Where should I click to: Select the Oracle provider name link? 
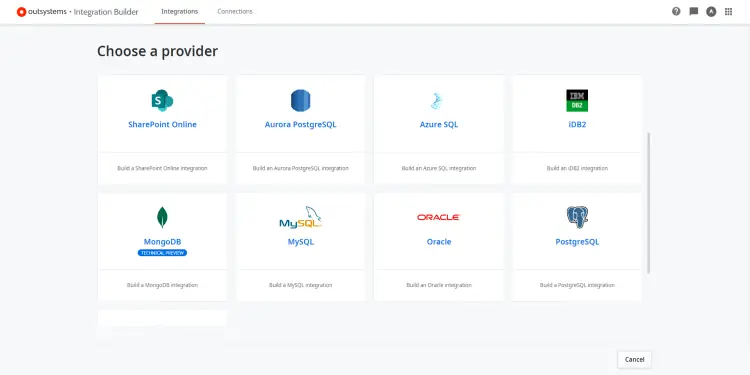point(439,242)
